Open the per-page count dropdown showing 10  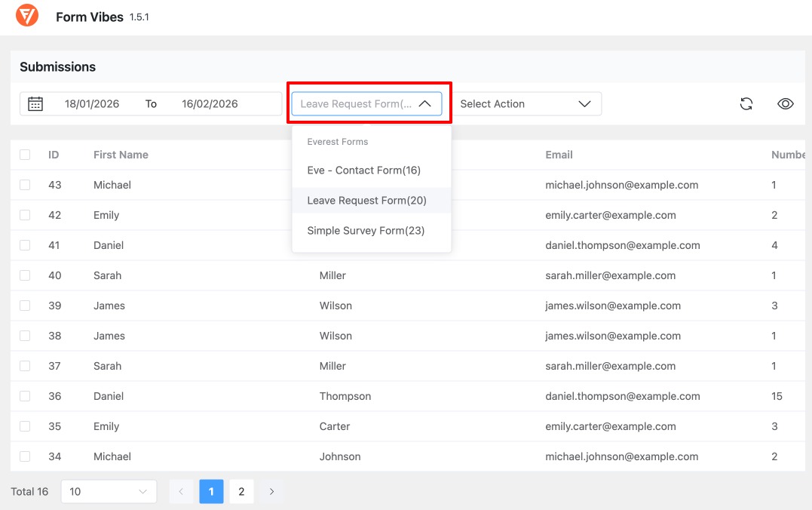tap(108, 491)
